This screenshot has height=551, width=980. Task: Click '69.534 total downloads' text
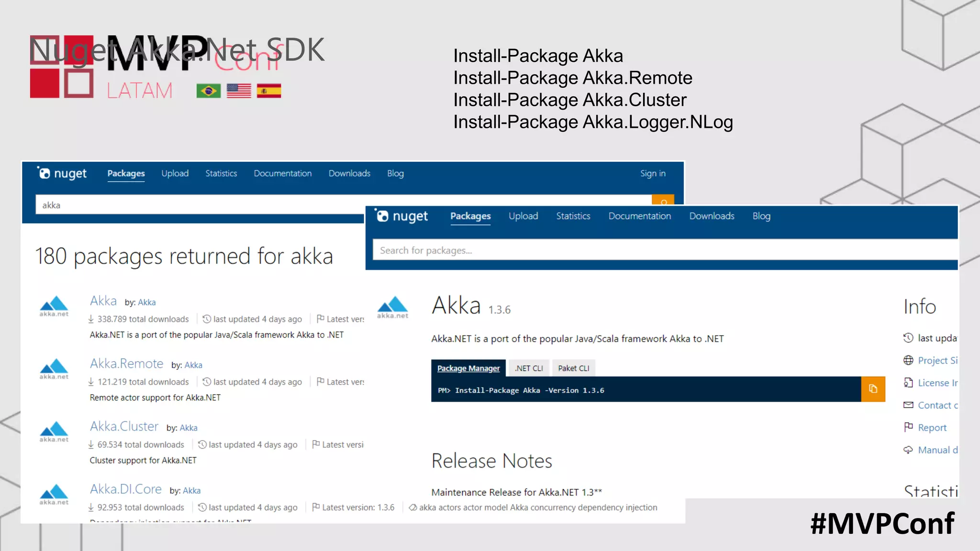click(141, 444)
